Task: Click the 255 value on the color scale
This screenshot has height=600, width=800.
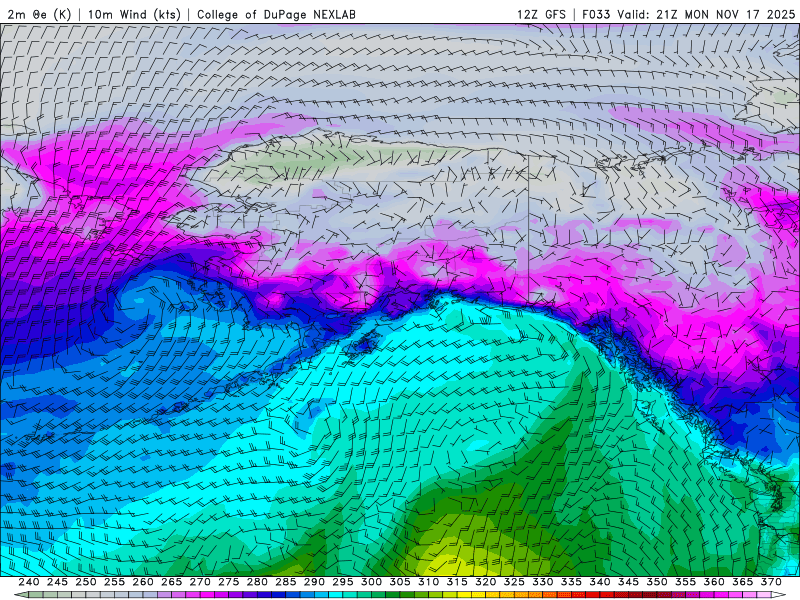Action: coord(114,582)
